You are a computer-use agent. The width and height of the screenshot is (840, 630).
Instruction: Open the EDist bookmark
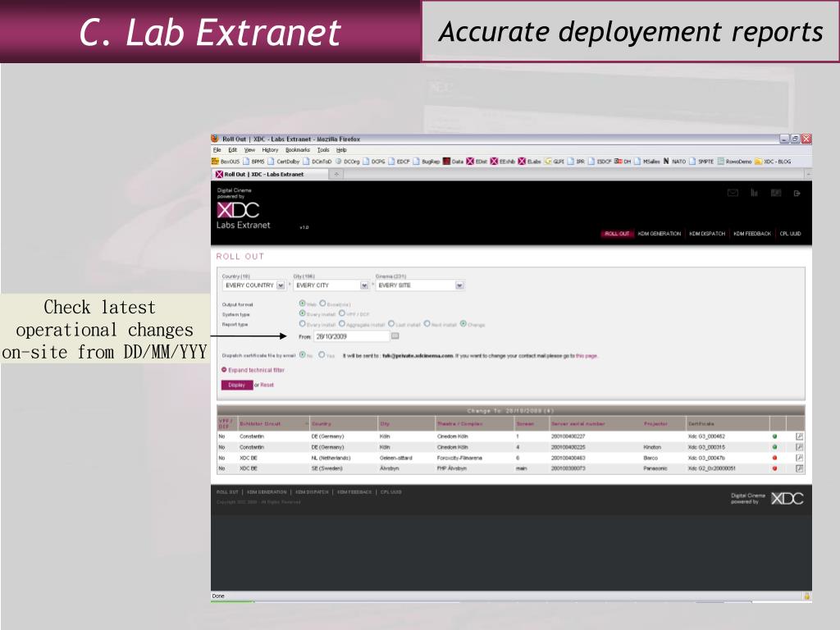477,162
